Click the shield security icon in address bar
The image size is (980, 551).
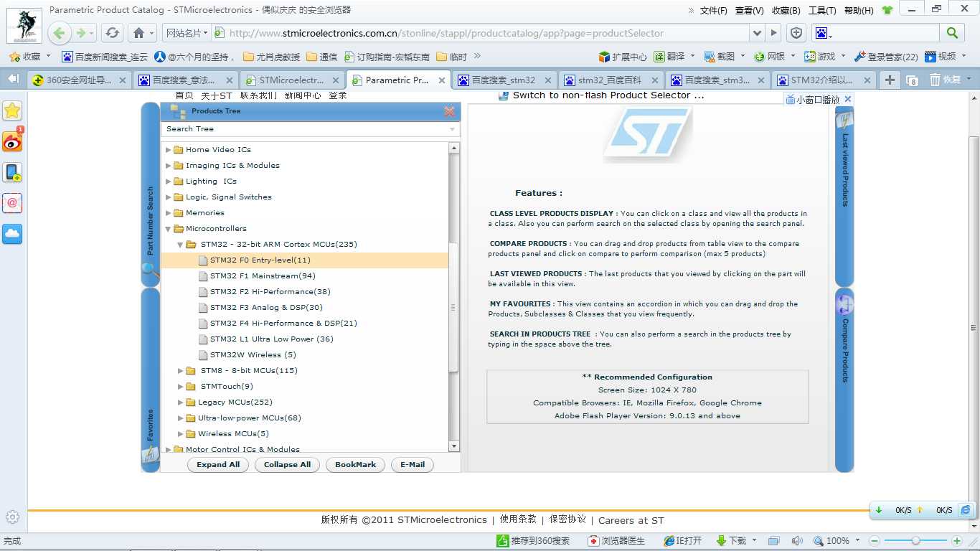point(796,33)
